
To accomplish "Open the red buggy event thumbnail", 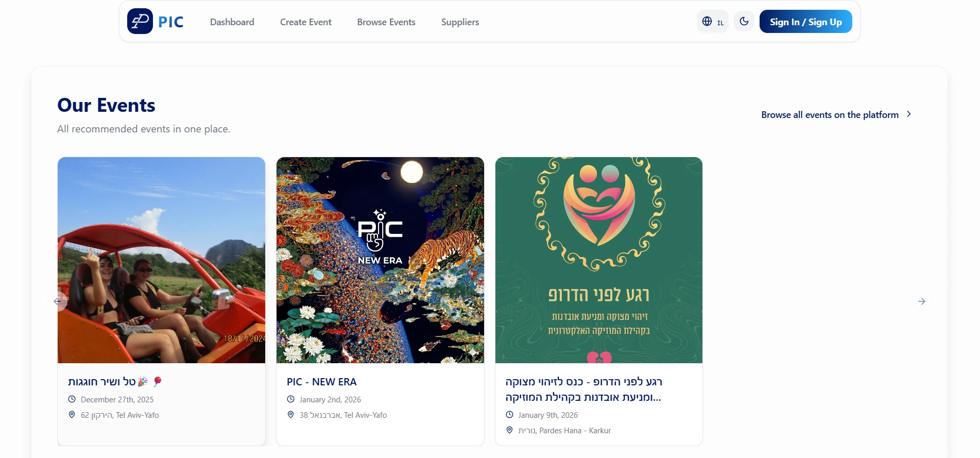I will (161, 260).
